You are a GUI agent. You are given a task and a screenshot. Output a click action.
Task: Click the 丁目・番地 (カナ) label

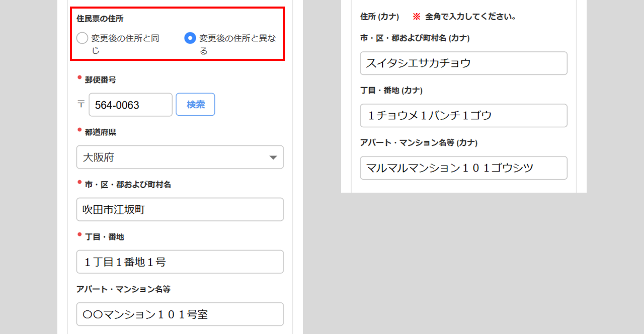(391, 91)
